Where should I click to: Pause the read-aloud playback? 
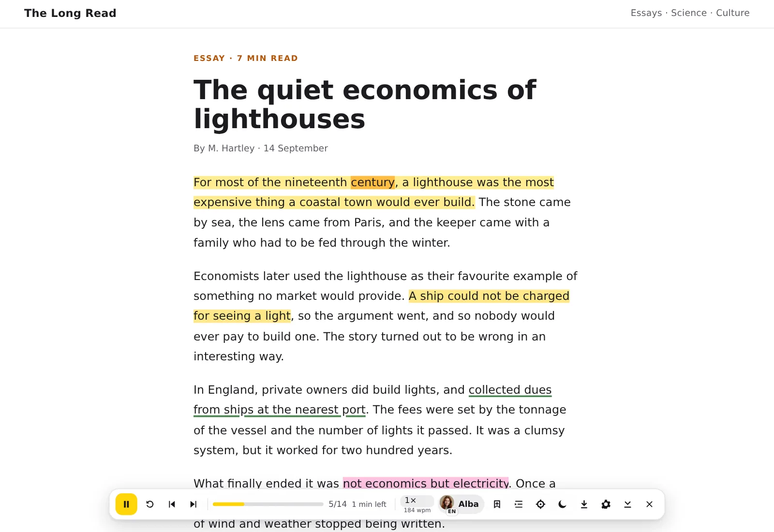click(x=126, y=504)
